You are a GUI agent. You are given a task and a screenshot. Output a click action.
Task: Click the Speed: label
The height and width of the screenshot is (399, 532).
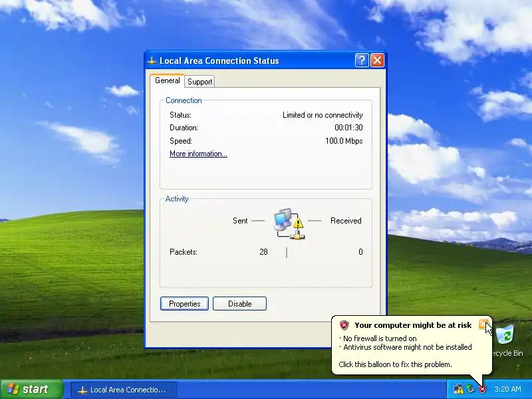181,141
